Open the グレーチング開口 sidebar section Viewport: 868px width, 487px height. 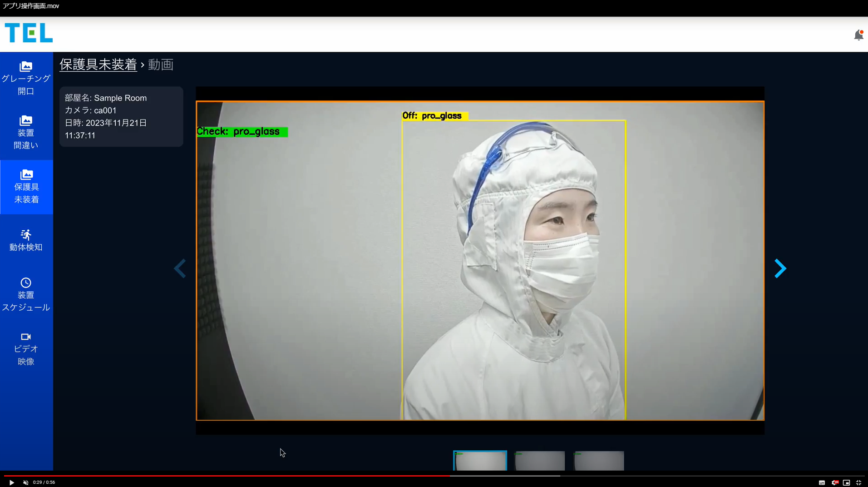tap(26, 79)
